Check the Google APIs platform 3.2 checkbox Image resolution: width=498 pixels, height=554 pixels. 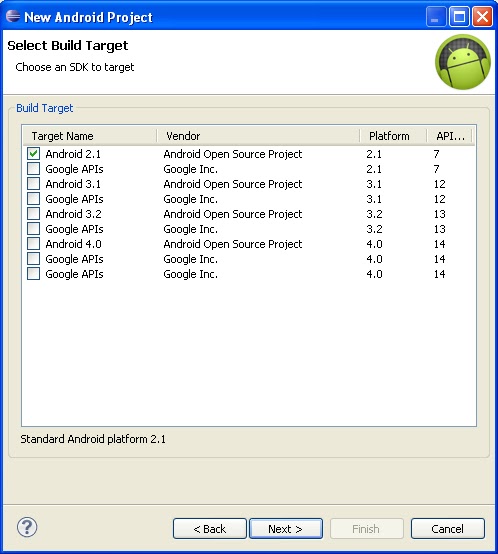34,229
